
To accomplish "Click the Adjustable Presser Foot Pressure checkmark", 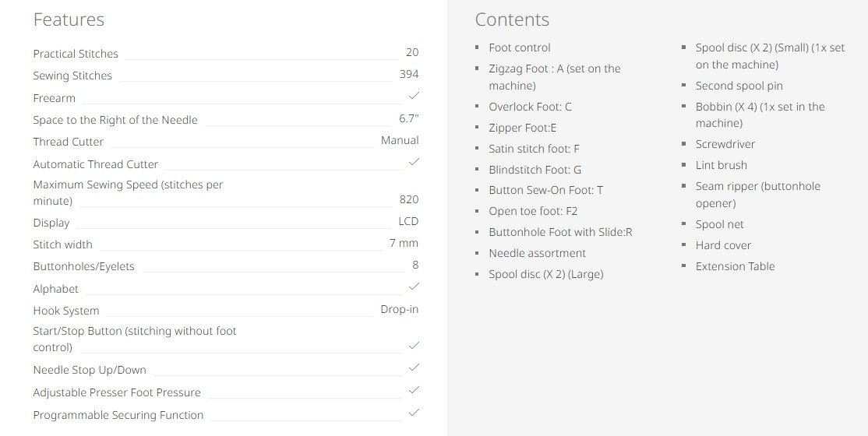I will (414, 390).
